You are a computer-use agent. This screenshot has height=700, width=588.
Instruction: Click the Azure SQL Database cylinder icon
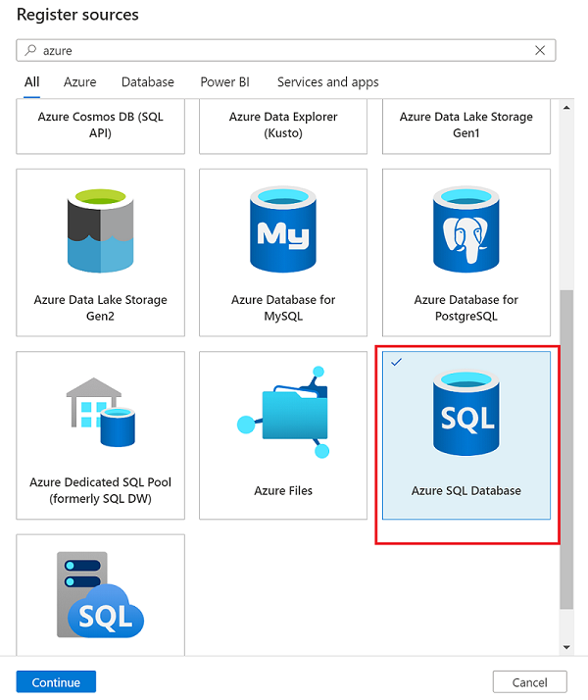coord(466,413)
